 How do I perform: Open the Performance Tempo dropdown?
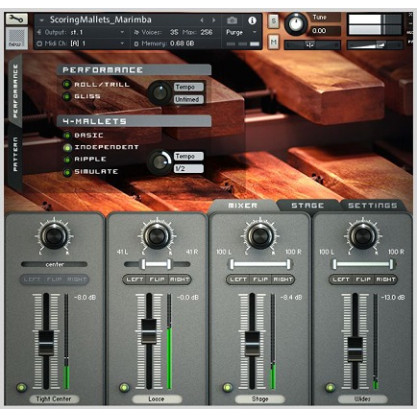188,87
